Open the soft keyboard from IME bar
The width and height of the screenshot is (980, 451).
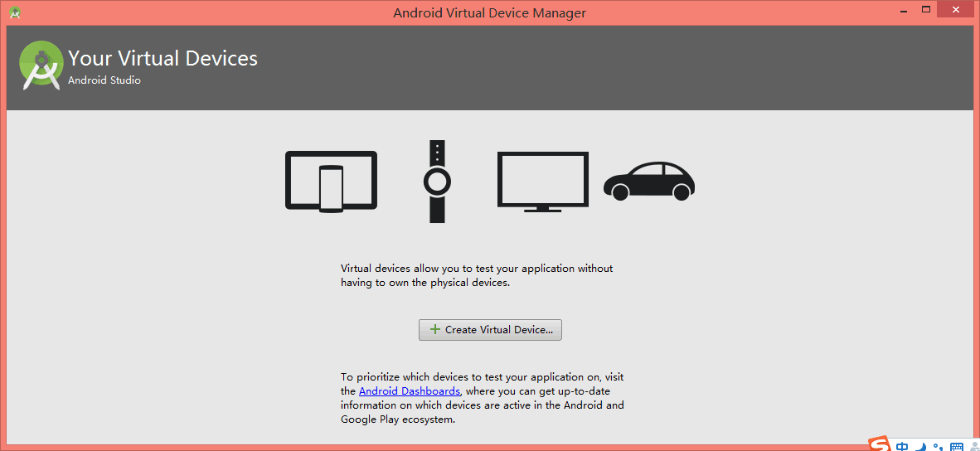(956, 446)
